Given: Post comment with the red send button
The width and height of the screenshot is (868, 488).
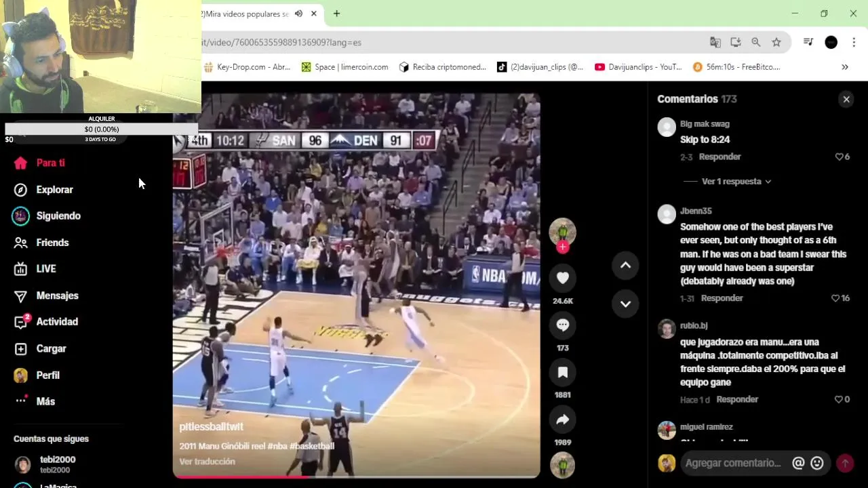Looking at the screenshot, I should click(x=845, y=463).
